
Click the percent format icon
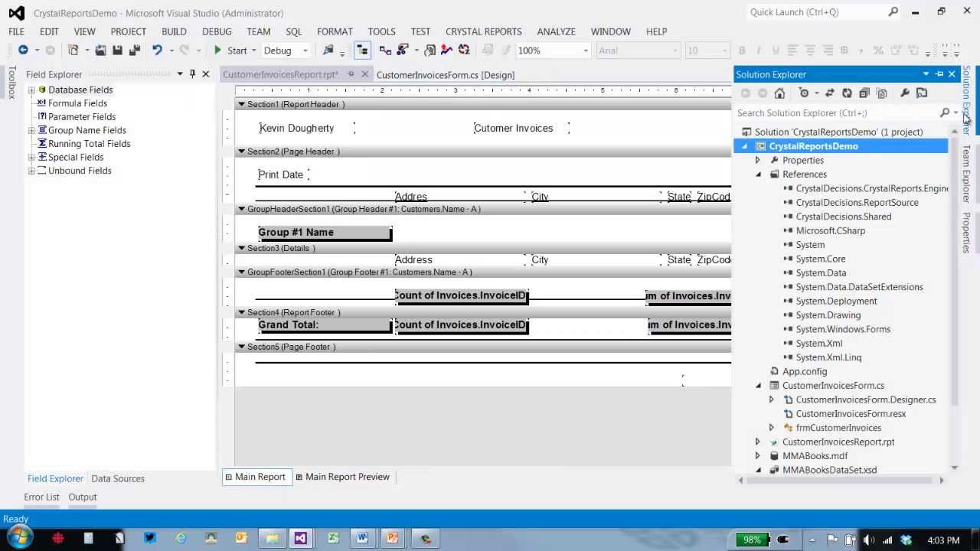(x=878, y=51)
